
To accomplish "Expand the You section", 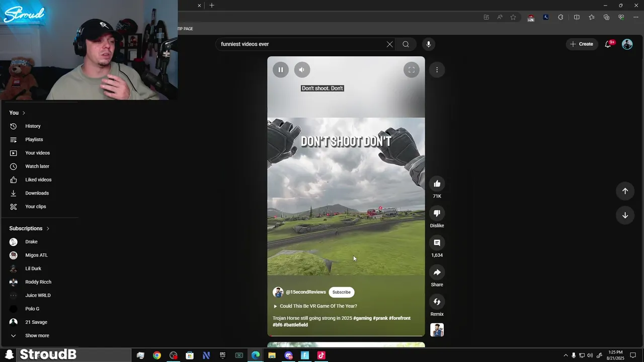I will (17, 113).
